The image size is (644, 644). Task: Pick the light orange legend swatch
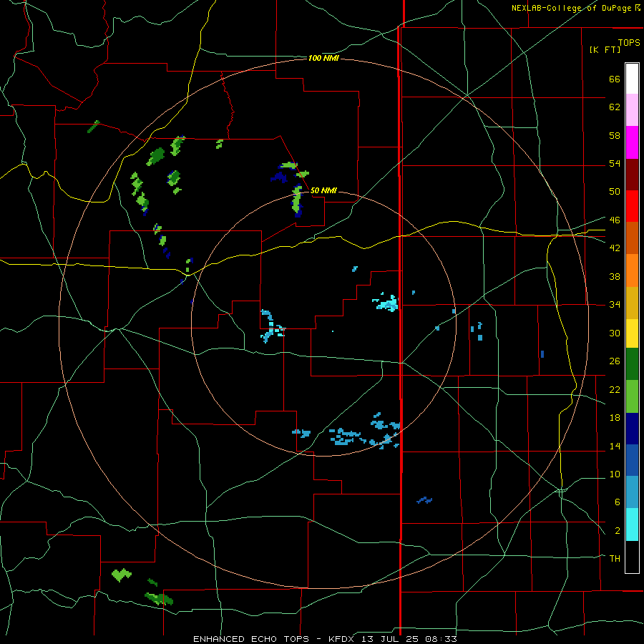pyautogui.click(x=632, y=270)
